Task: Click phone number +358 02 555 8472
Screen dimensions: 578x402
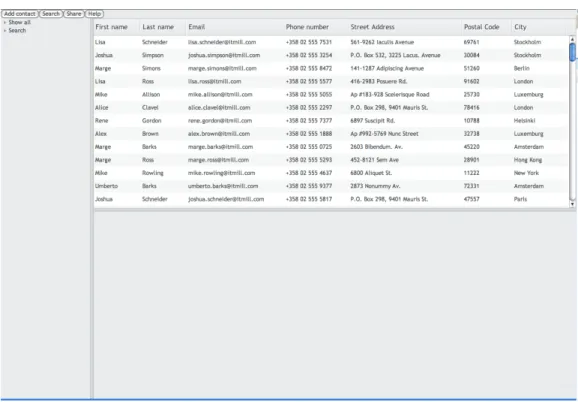Action: coord(309,69)
